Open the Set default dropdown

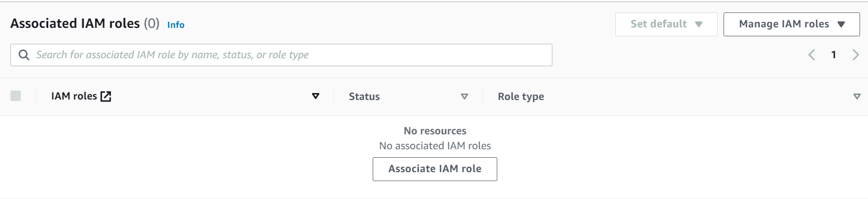tap(666, 24)
